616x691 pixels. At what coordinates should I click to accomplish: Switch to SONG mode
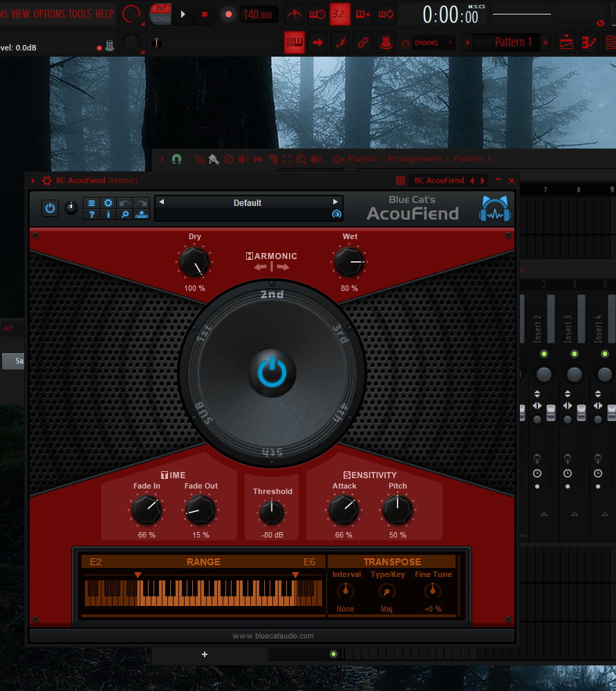(x=161, y=19)
